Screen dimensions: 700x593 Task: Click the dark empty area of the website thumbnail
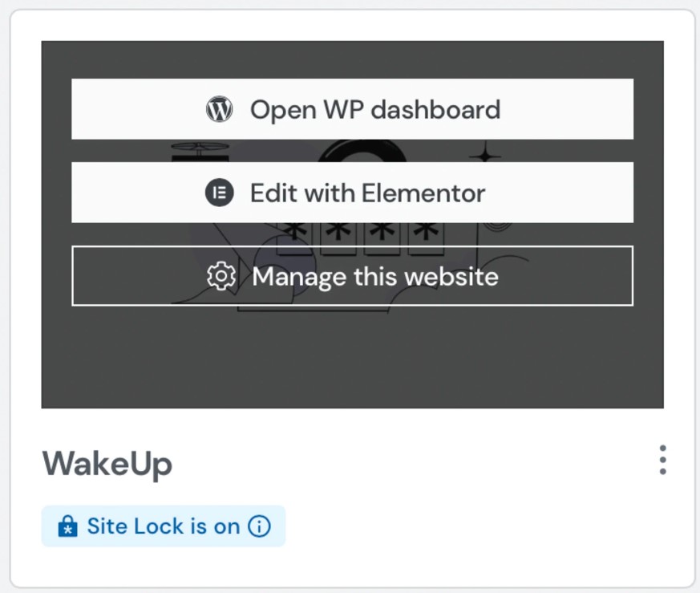[353, 361]
